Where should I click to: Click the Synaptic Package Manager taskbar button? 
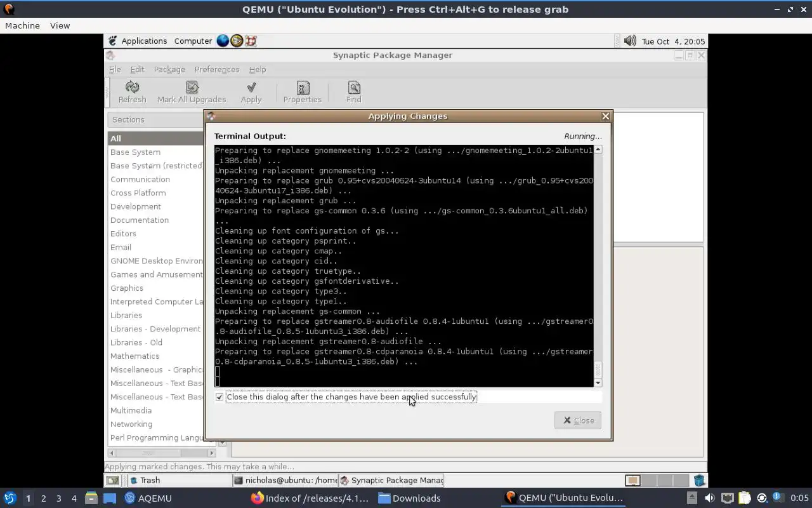391,481
